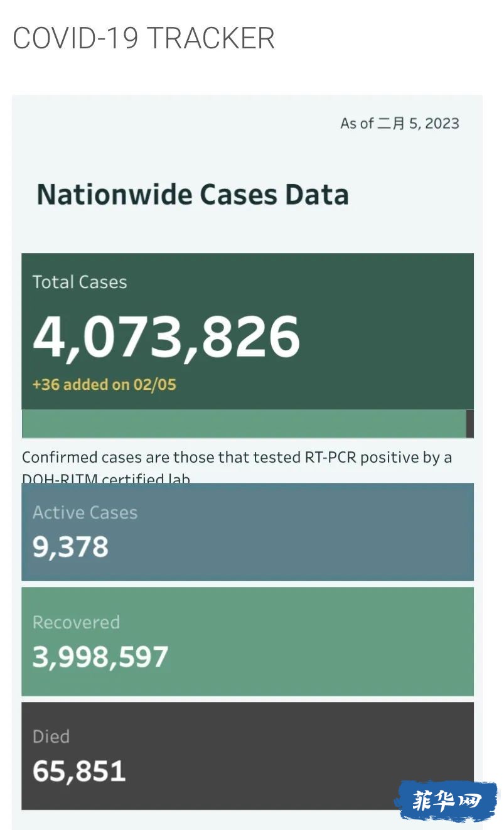Click the +36 added on 02/05 note
The width and height of the screenshot is (504, 830).
(x=104, y=385)
